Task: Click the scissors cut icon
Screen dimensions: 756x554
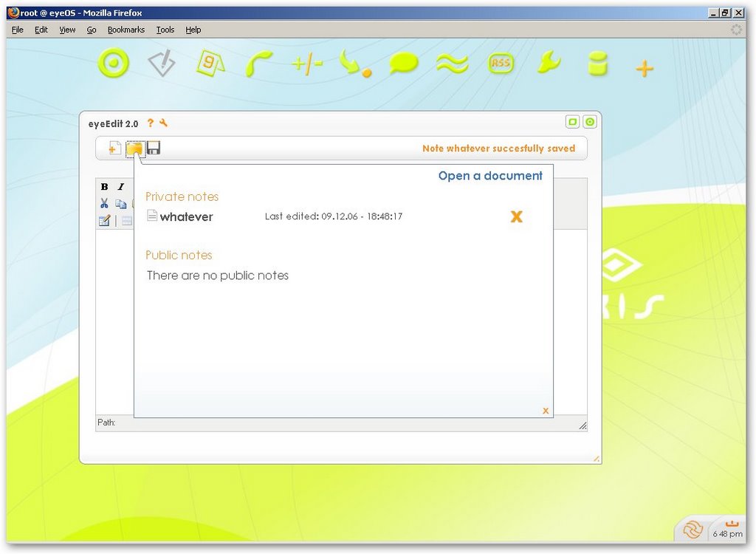Action: pyautogui.click(x=104, y=203)
